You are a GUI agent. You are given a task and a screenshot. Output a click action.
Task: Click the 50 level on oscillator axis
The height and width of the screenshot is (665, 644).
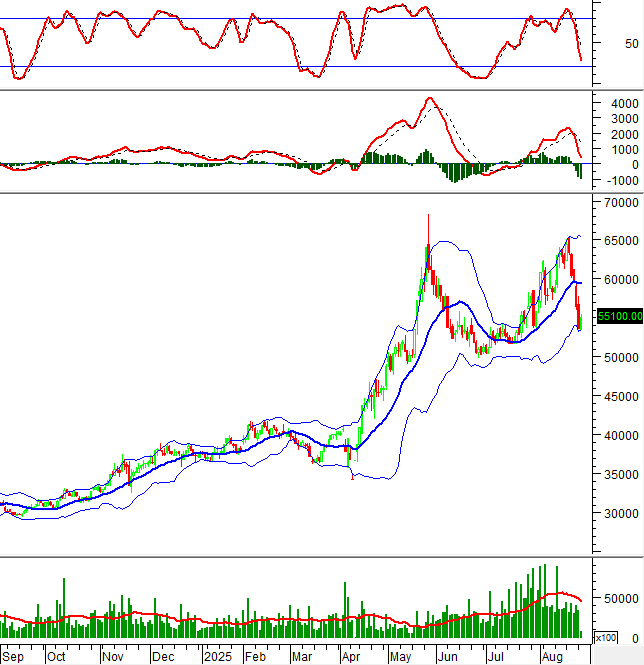631,43
